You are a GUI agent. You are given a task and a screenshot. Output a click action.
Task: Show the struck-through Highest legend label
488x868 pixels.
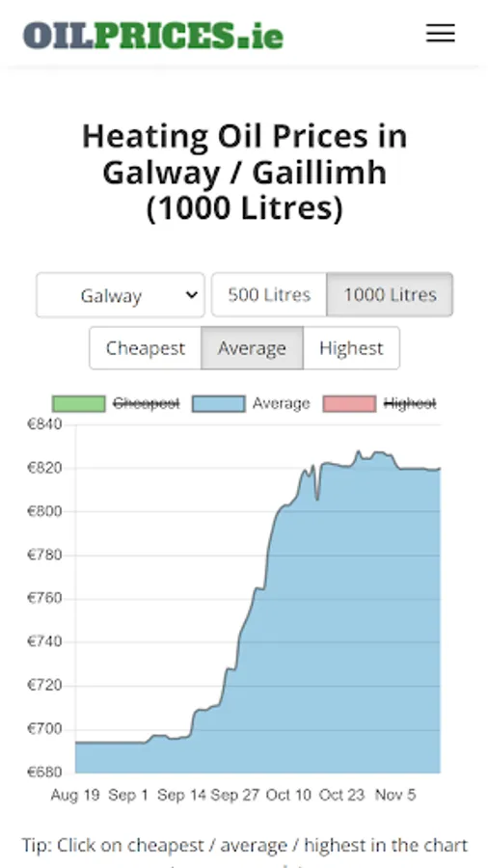[410, 403]
